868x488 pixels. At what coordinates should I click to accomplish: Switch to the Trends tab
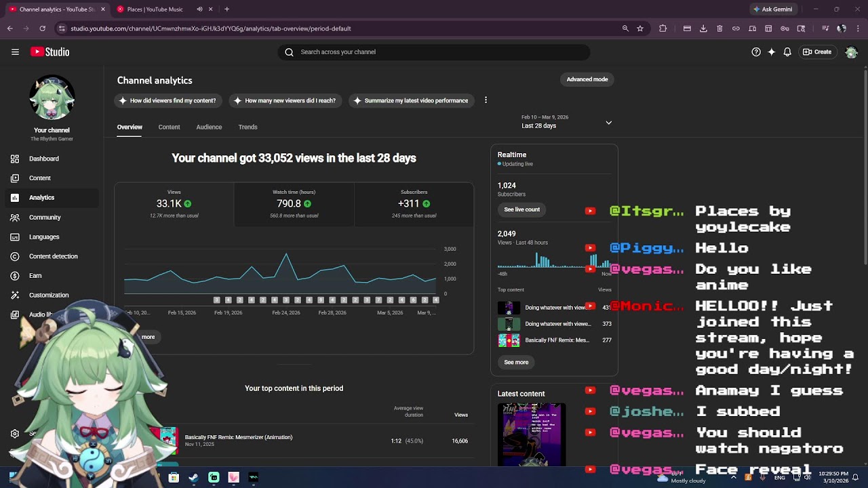[248, 127]
